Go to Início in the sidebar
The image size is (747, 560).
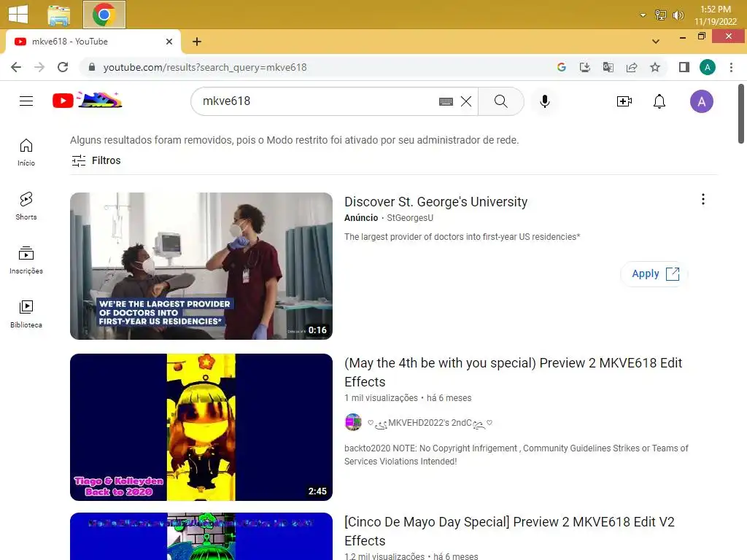26,152
